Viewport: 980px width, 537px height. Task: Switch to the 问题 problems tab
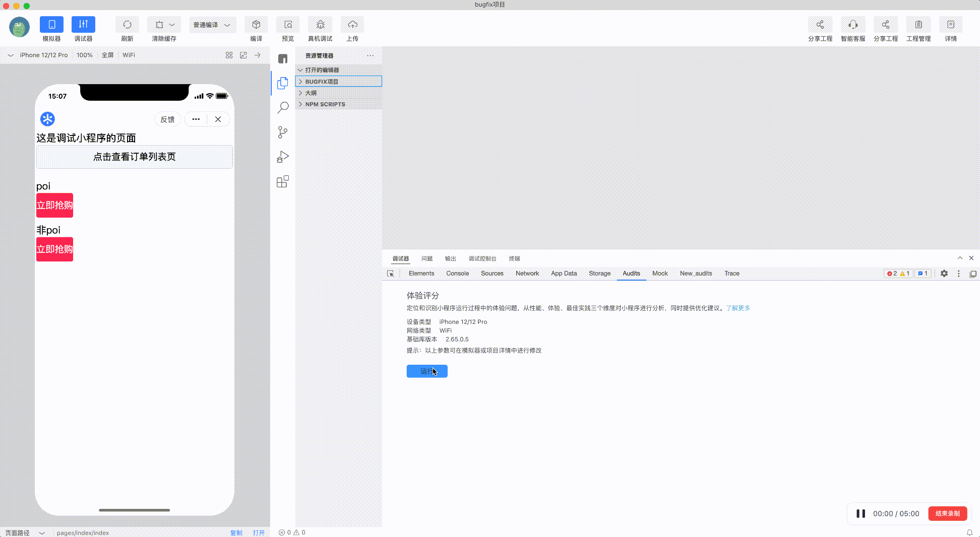tap(427, 258)
